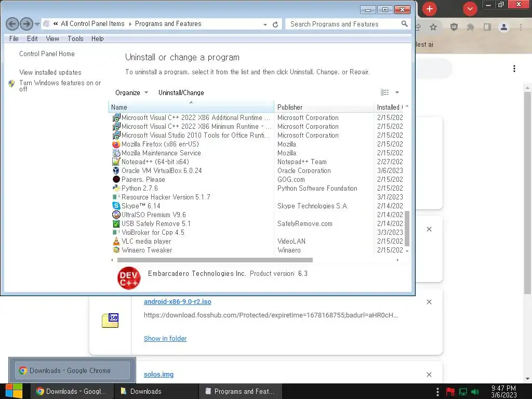This screenshot has height=399, width=532.
Task: Select Microsoft Visual Studio 2010 Tools for Office
Action: 195,136
